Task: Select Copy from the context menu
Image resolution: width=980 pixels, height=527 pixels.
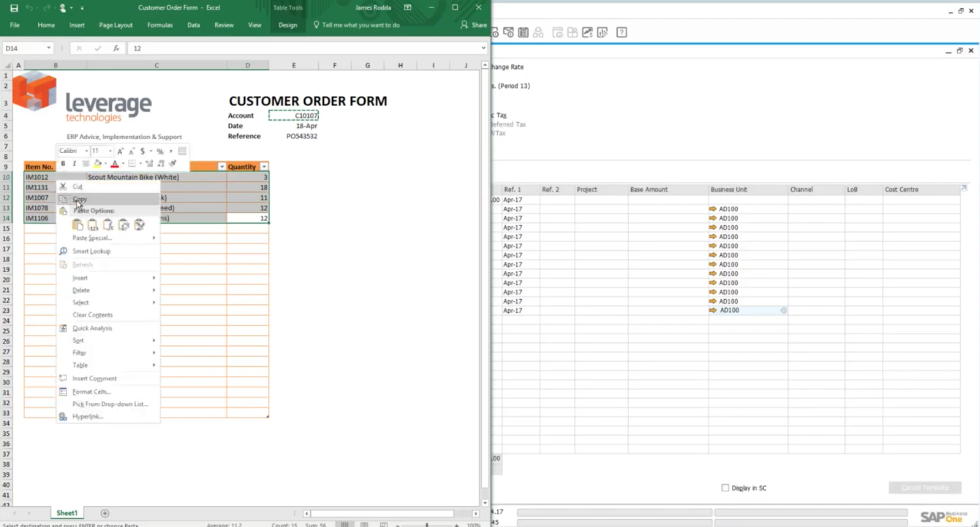Action: (108, 199)
